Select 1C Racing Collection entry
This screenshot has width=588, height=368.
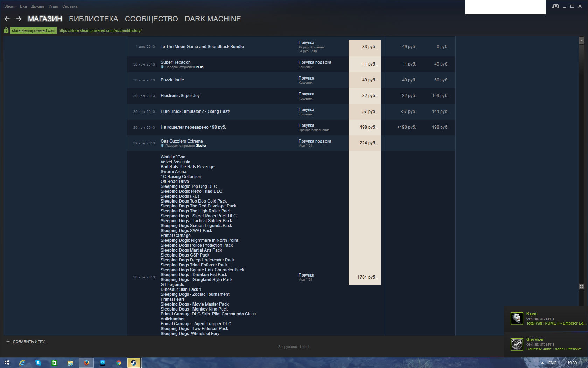point(181,177)
